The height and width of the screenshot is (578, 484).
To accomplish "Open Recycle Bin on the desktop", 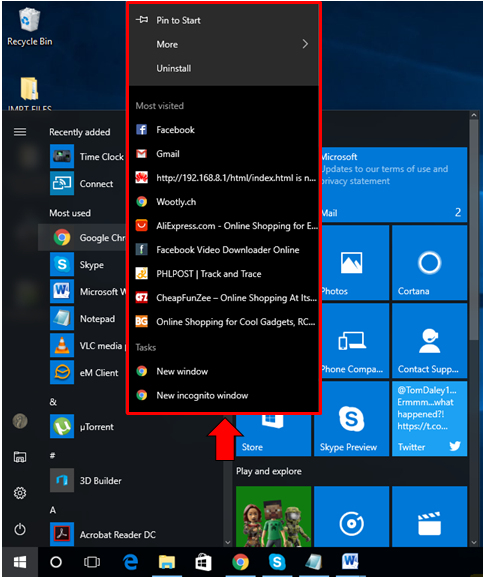I will point(29,27).
